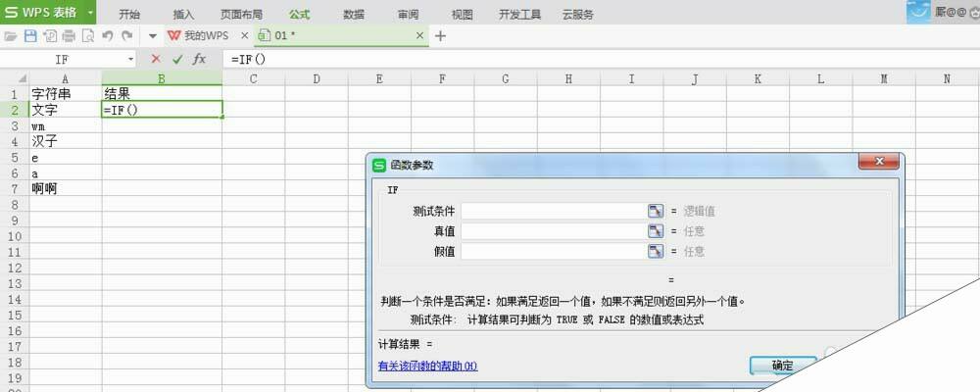The height and width of the screenshot is (392, 980).
Task: Click the 真值 input field
Action: 551,231
